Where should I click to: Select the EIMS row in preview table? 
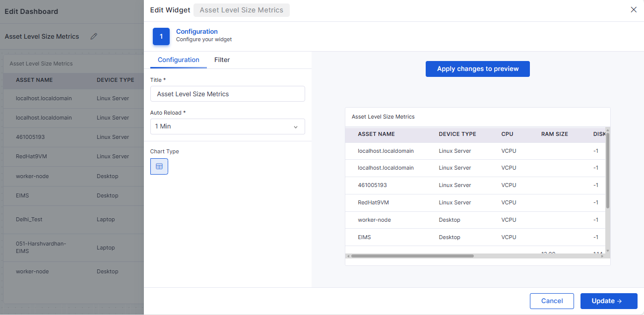click(364, 237)
